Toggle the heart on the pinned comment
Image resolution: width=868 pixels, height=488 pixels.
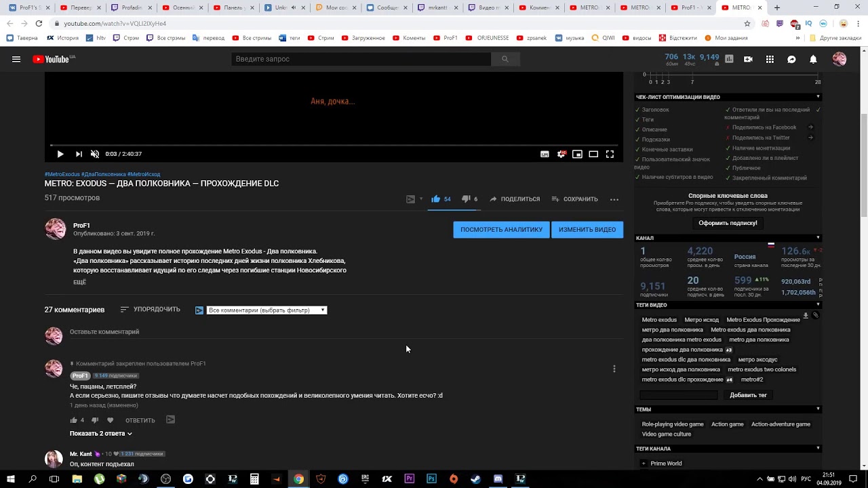(x=111, y=420)
